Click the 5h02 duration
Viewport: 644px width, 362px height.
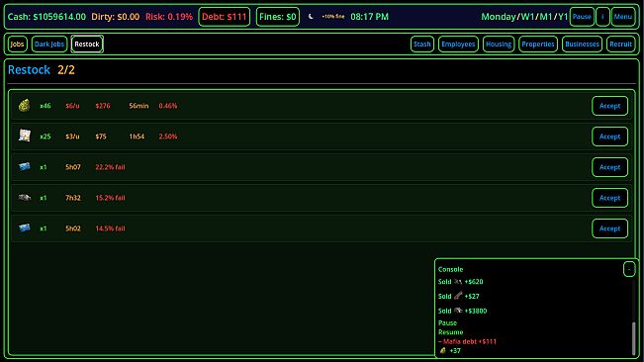(73, 228)
